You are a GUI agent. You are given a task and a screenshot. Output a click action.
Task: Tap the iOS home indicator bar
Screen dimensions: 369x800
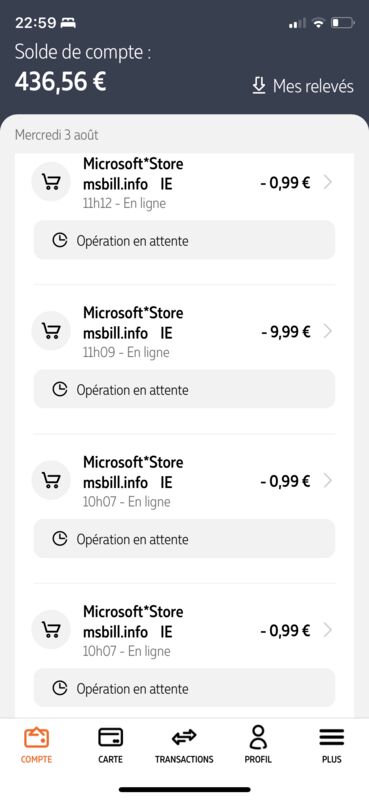(185, 789)
